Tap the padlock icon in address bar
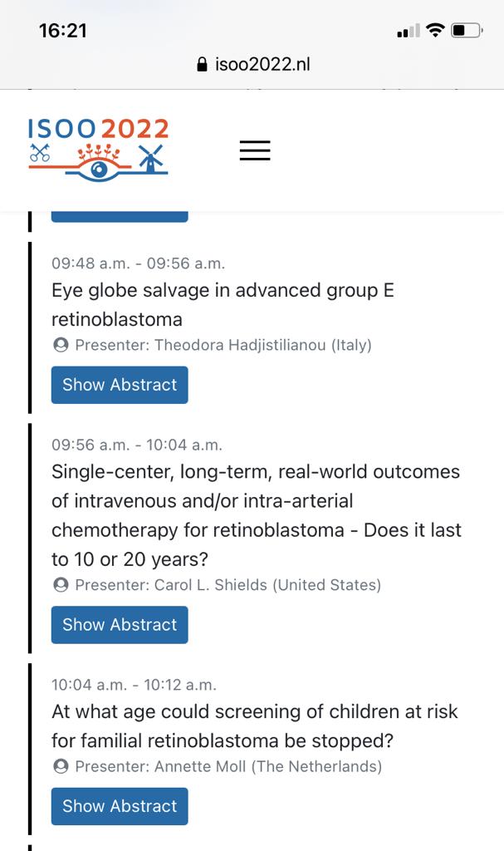Screen dimensions: 504x851 pyautogui.click(x=202, y=65)
